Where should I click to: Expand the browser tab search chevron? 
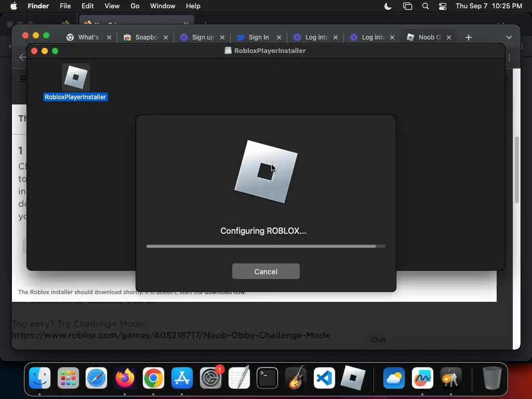click(509, 37)
